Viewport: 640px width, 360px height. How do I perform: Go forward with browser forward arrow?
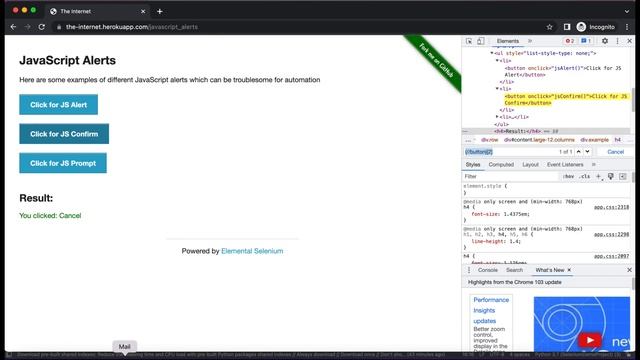pos(27,27)
